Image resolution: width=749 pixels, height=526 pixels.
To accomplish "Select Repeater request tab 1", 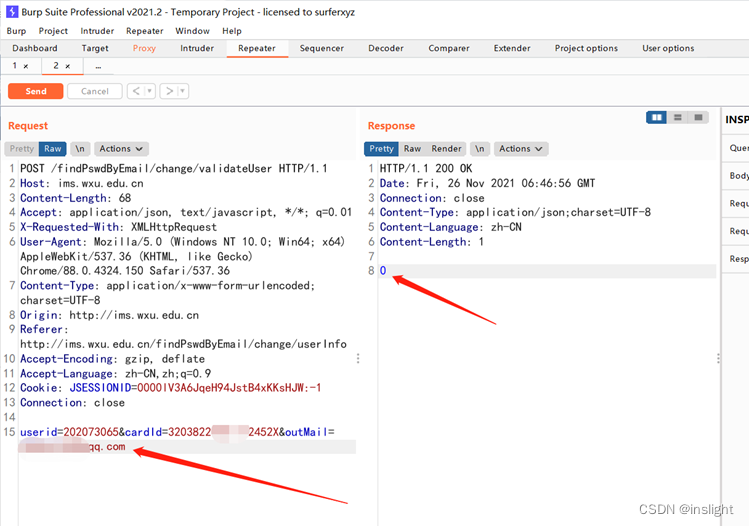I will [15, 66].
